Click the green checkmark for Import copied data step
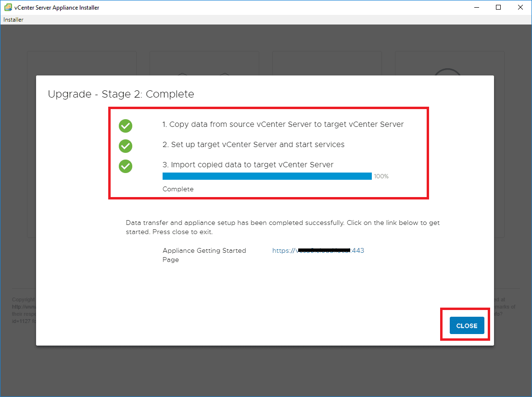This screenshot has height=397, width=532. click(126, 166)
